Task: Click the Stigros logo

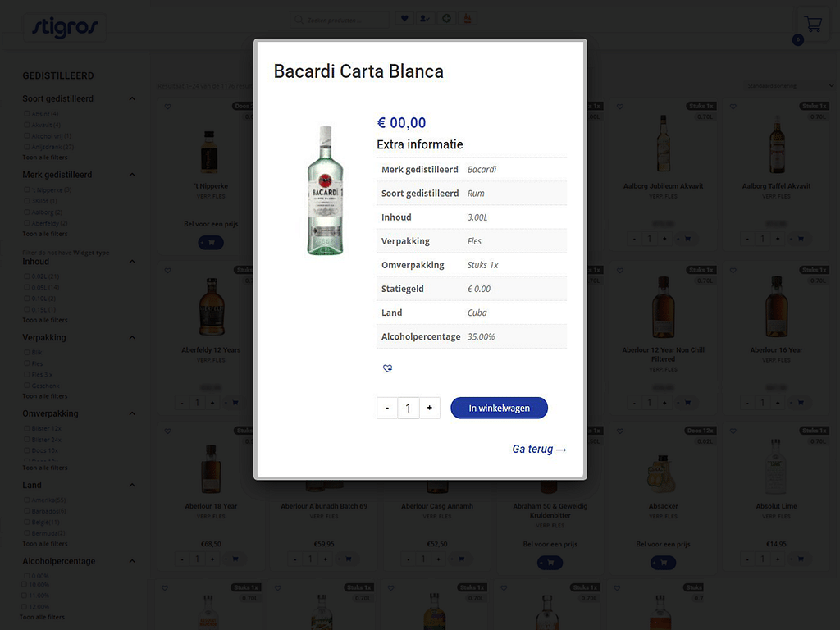Action: 64,27
